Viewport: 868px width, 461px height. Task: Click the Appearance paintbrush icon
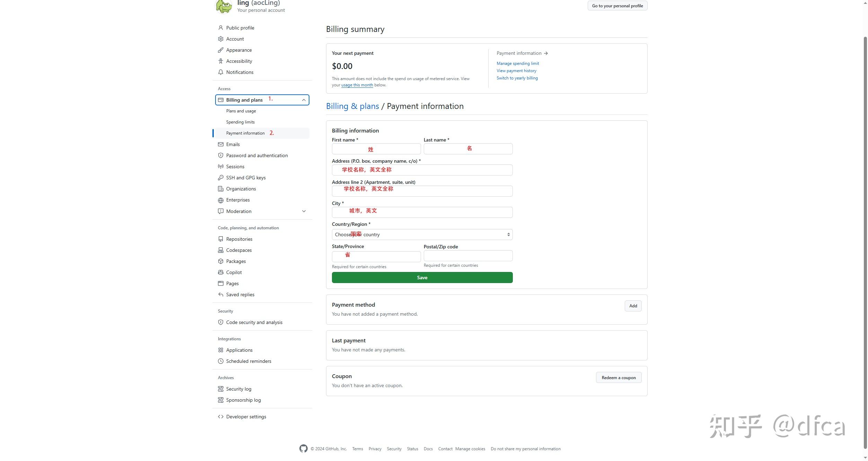point(220,50)
